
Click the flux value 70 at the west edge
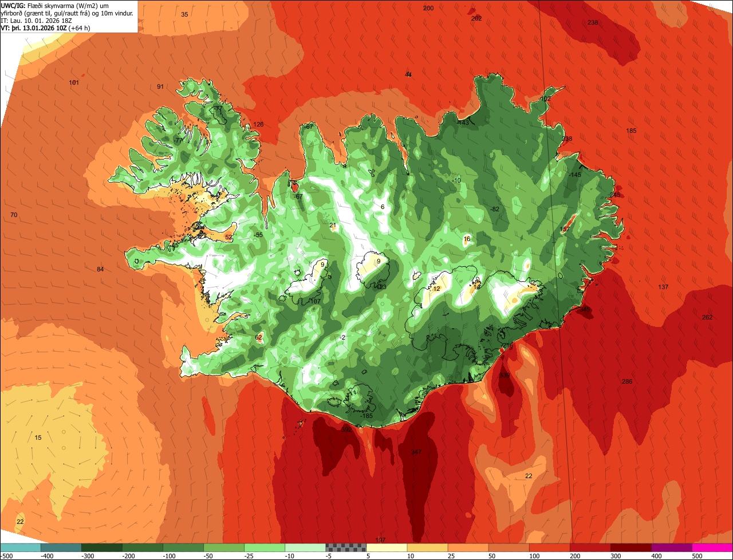click(14, 215)
